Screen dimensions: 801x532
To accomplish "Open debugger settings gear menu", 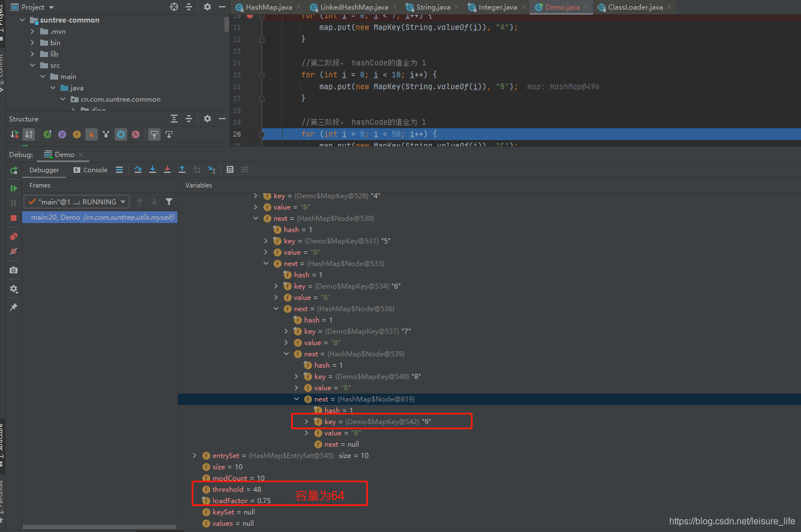I will tap(14, 289).
